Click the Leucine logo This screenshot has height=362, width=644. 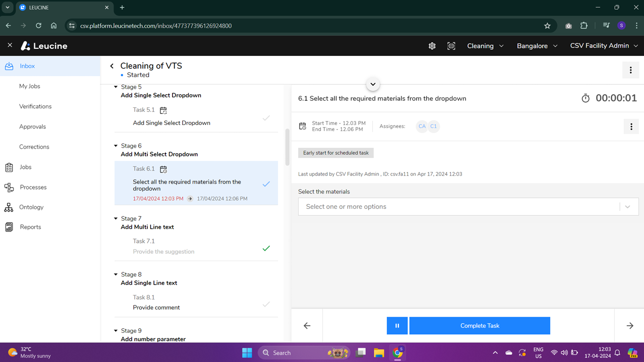[x=44, y=46]
